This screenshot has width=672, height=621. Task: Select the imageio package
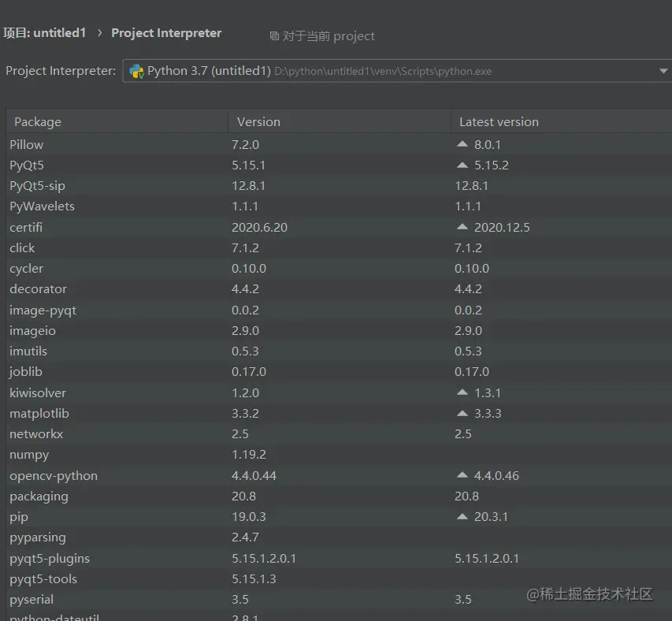pyautogui.click(x=32, y=331)
